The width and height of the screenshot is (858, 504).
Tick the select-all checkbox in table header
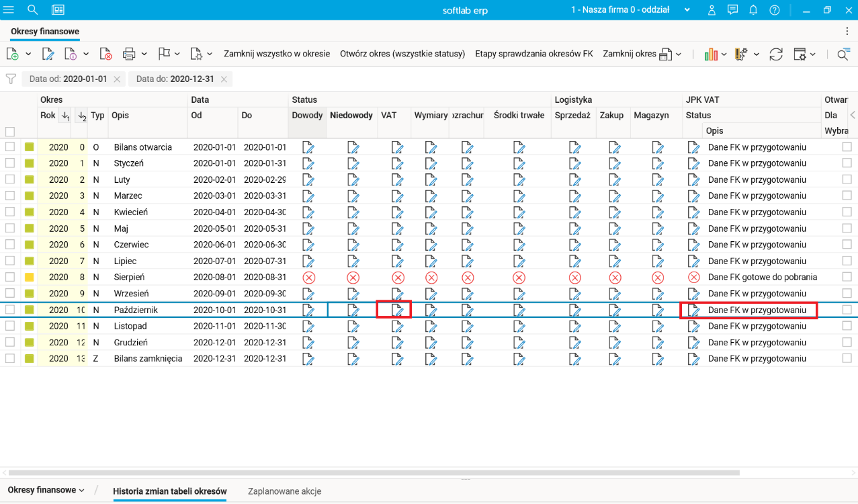coord(10,132)
